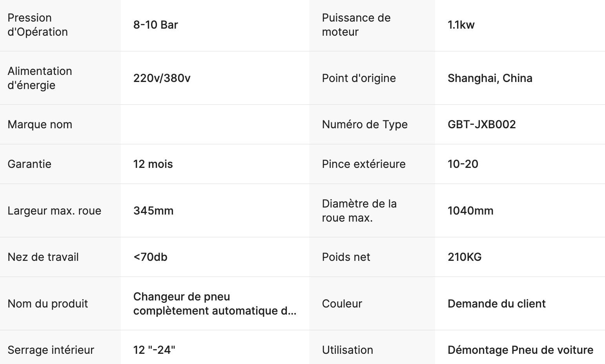Select the '220v/380v' power supply value

(x=162, y=78)
